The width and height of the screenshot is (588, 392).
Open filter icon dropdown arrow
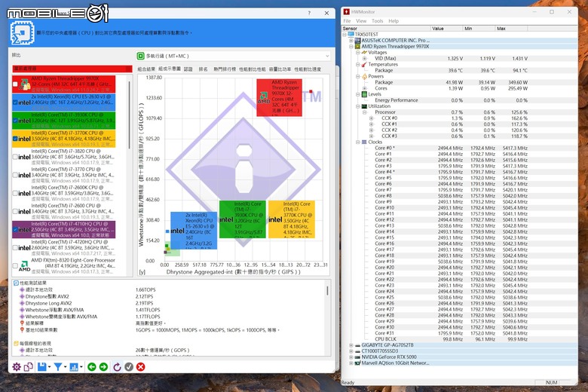[x=66, y=367]
